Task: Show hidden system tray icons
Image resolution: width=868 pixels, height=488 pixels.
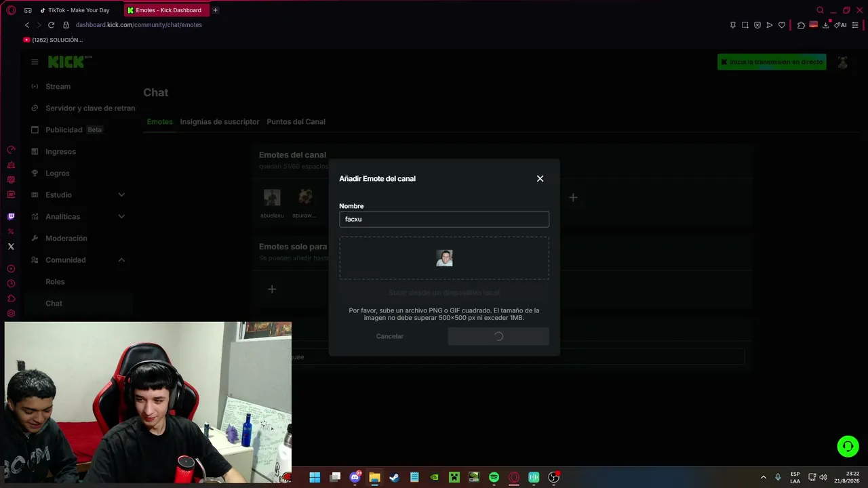Action: pyautogui.click(x=764, y=477)
